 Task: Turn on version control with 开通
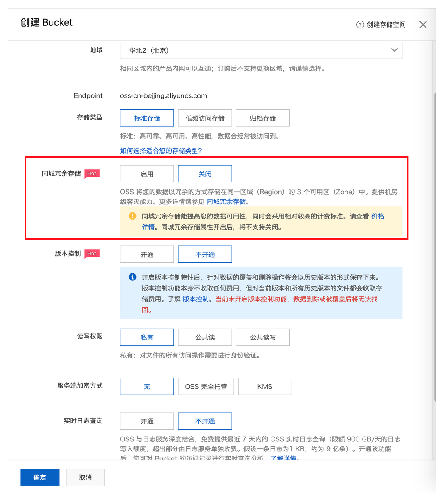[x=147, y=255]
